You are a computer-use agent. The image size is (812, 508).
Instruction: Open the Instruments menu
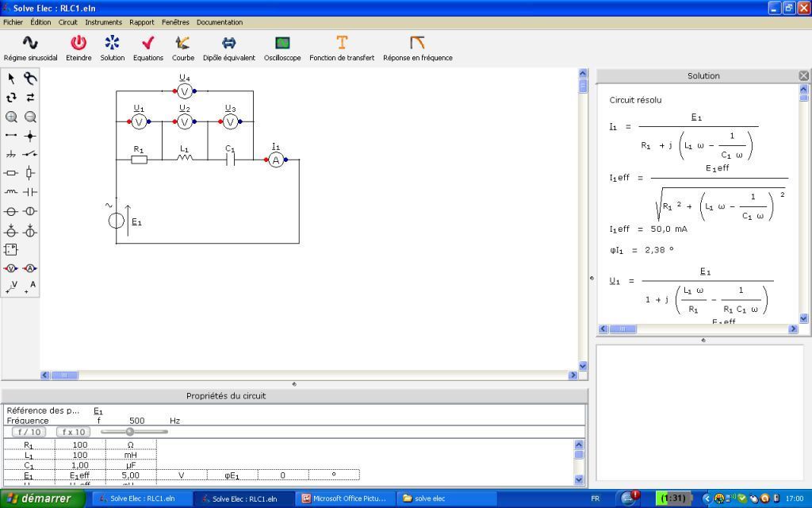(x=104, y=22)
